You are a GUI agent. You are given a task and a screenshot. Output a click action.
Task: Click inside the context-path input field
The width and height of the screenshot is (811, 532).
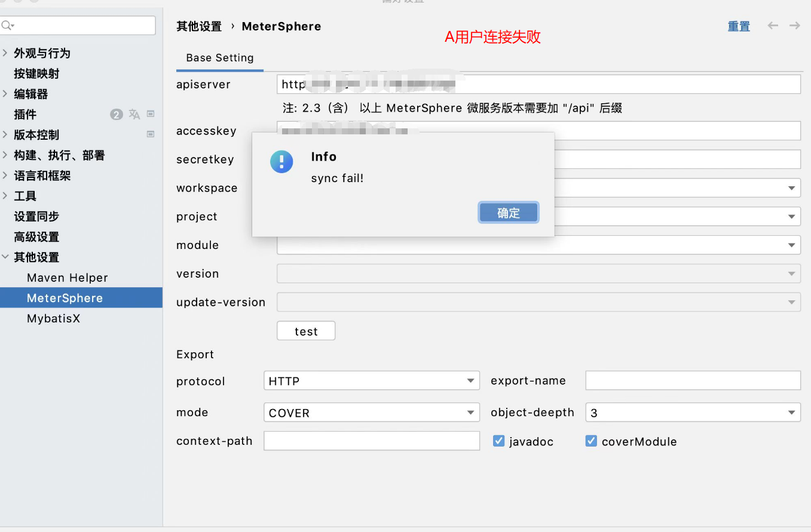(x=371, y=441)
